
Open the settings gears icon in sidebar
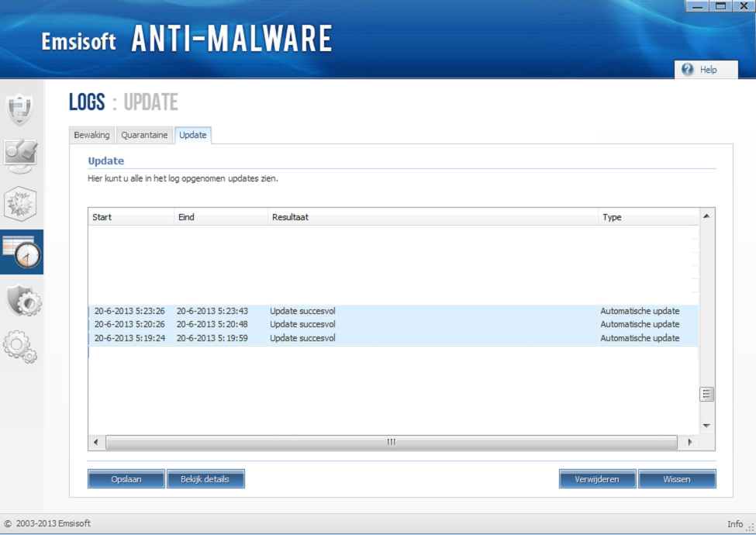tap(19, 347)
